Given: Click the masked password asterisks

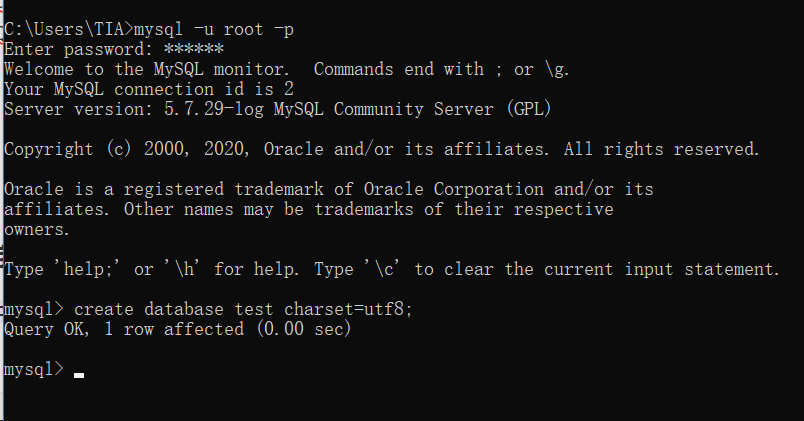Looking at the screenshot, I should (194, 49).
